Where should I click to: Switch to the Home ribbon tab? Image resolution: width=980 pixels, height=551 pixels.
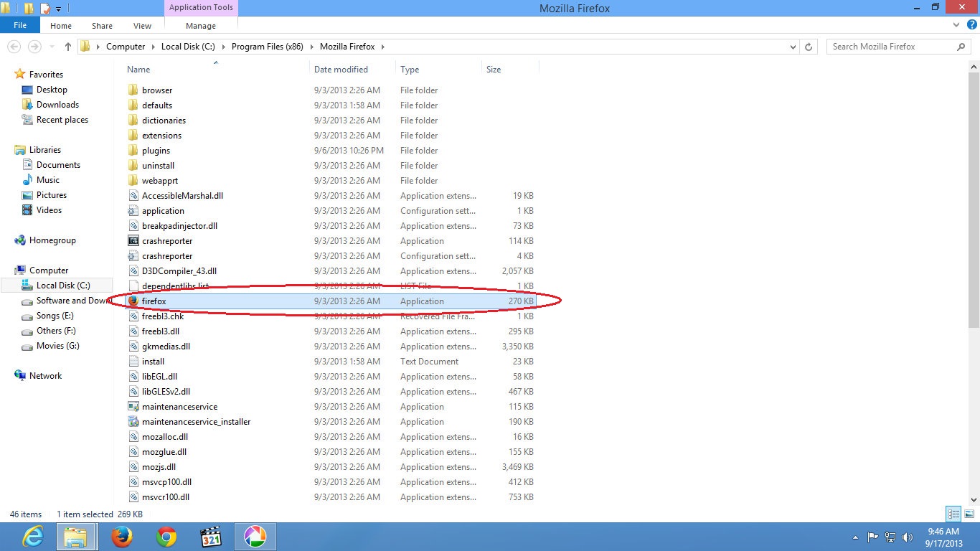click(61, 26)
